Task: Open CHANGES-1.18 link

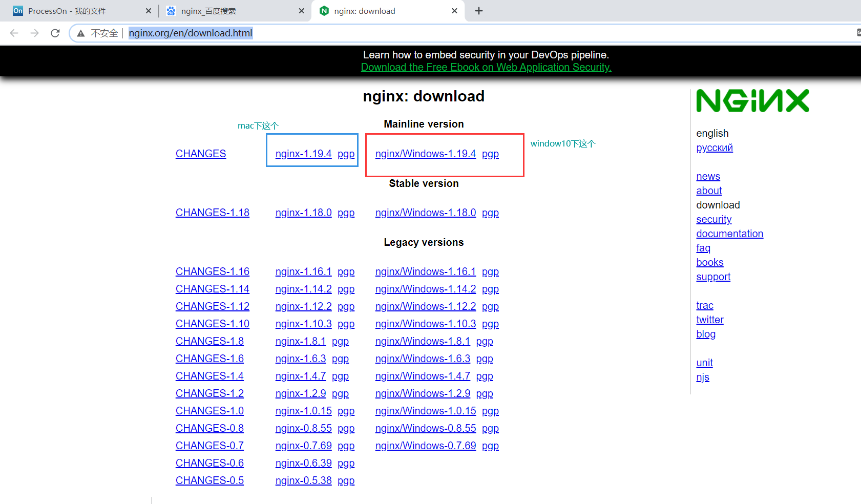Action: coord(213,213)
